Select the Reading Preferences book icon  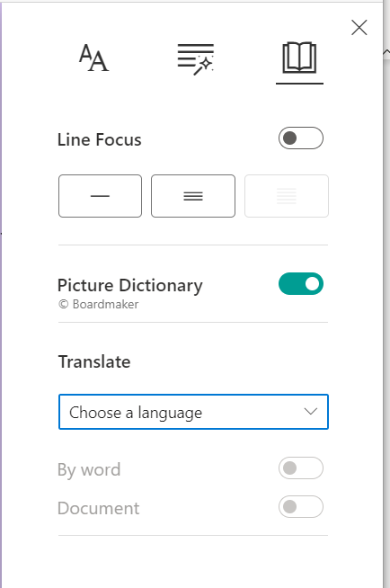(299, 58)
